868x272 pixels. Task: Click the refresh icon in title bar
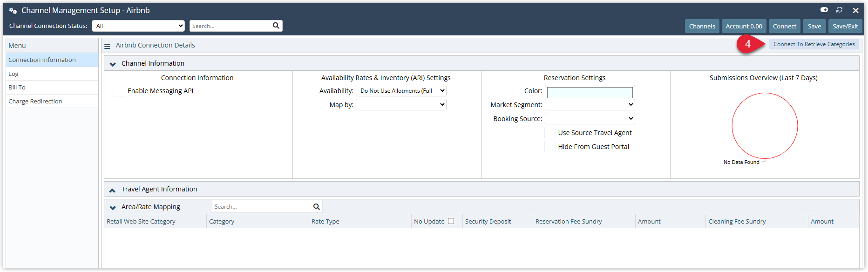click(x=839, y=10)
